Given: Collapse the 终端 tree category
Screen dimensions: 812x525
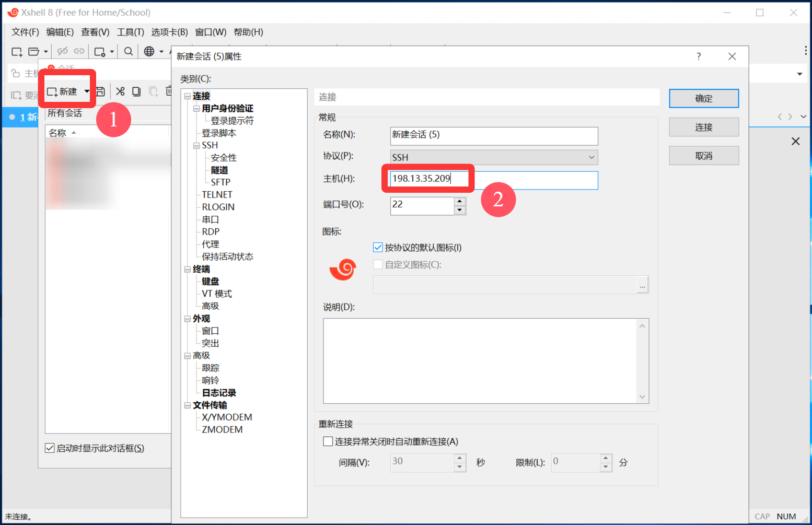Looking at the screenshot, I should 188,270.
